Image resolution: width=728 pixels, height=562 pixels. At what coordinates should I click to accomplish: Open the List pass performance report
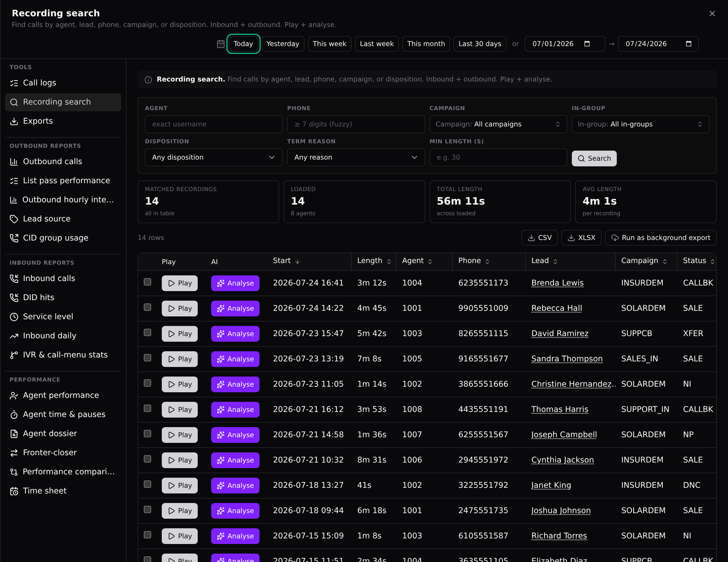pyautogui.click(x=63, y=180)
